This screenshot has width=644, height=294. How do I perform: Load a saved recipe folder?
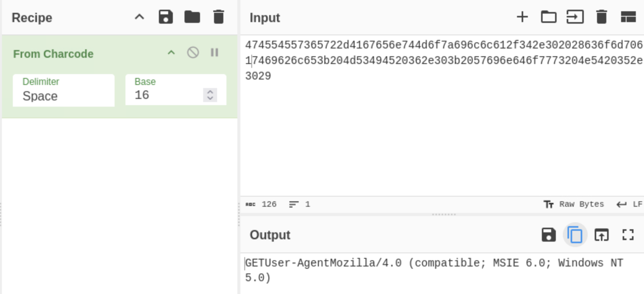[192, 17]
